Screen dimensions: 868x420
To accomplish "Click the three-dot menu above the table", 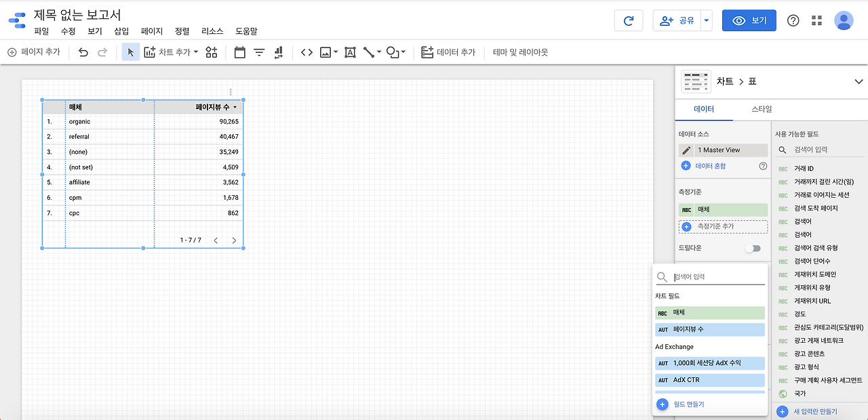I will [x=231, y=92].
